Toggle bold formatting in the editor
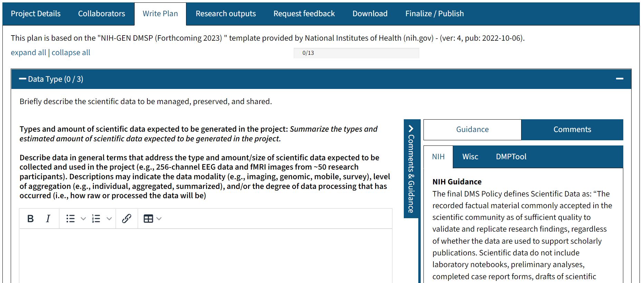This screenshot has height=283, width=644. click(30, 219)
